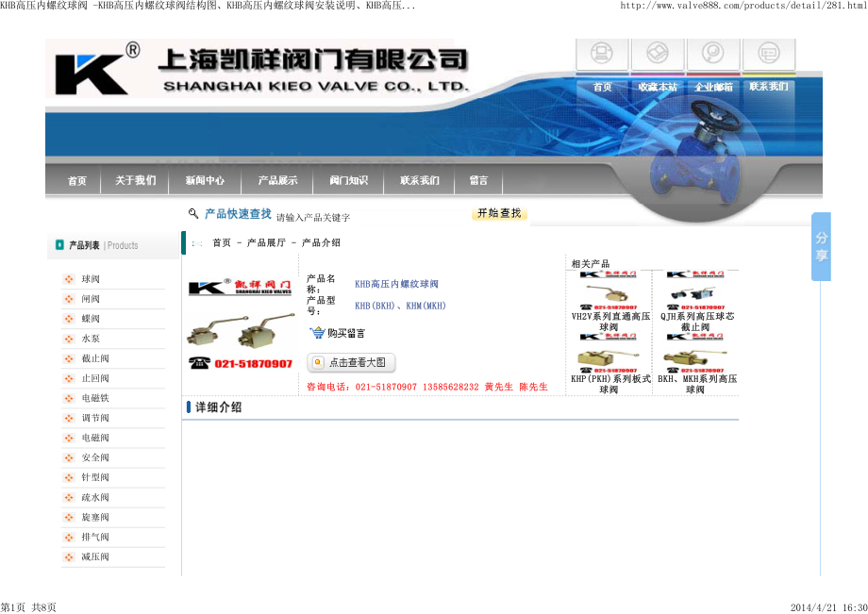The height and width of the screenshot is (614, 868).
Task: Select 闸阀 in product list
Action: pyautogui.click(x=91, y=299)
